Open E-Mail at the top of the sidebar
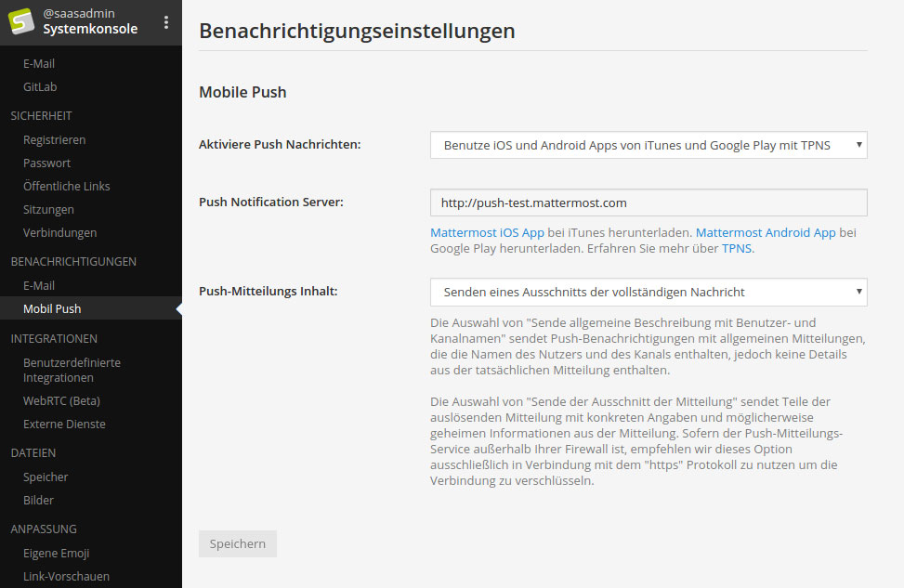The width and height of the screenshot is (904, 588). [39, 64]
